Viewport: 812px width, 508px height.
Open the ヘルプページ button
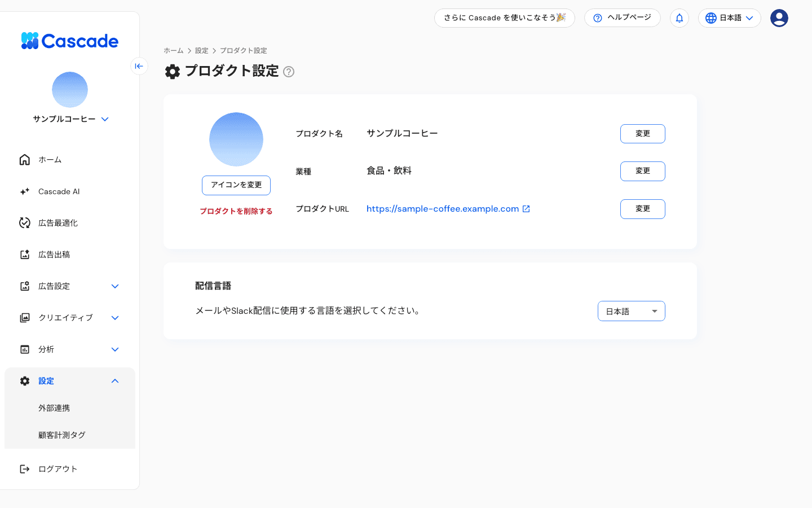(x=623, y=18)
